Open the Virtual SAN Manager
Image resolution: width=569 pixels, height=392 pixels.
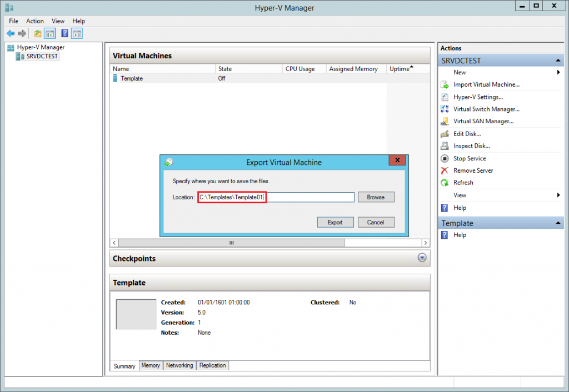[x=482, y=121]
